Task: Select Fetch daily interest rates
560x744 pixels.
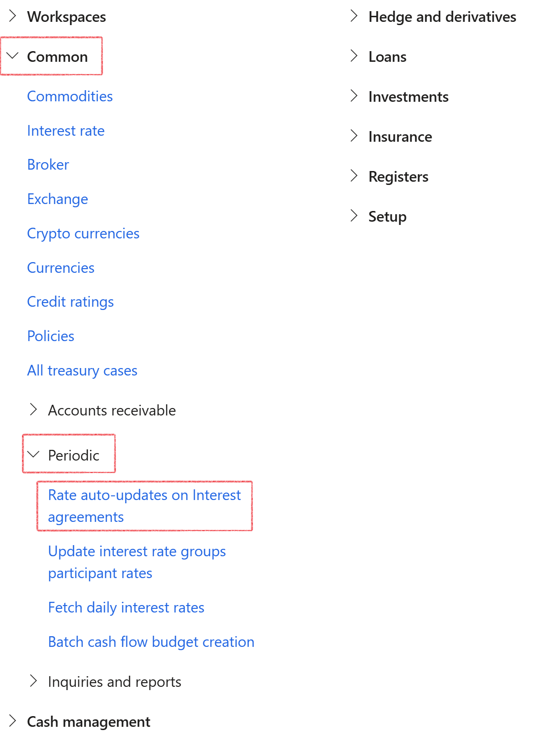Action: pos(126,607)
